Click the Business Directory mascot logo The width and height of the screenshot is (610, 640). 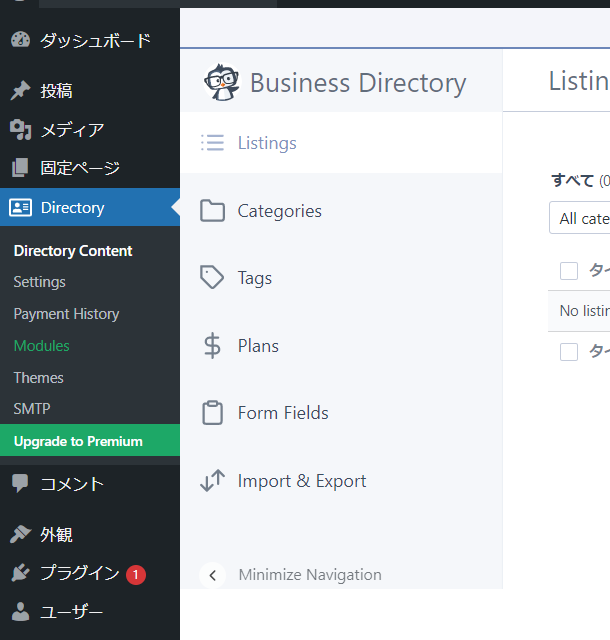[221, 82]
